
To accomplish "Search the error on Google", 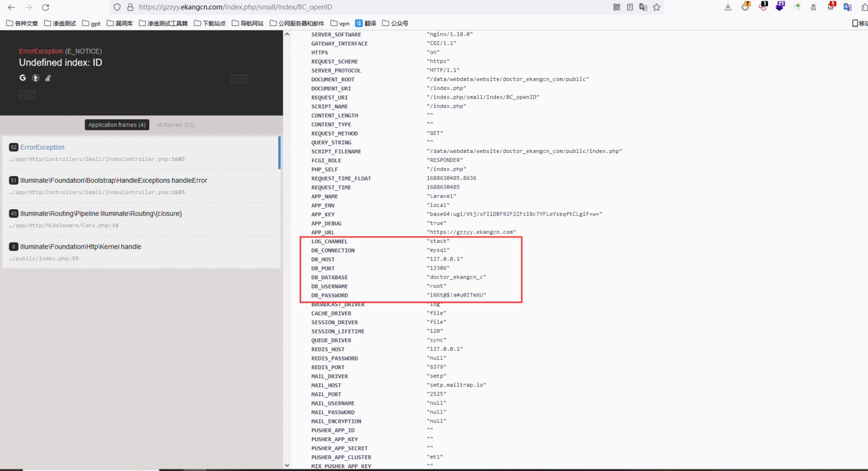I will pos(23,78).
